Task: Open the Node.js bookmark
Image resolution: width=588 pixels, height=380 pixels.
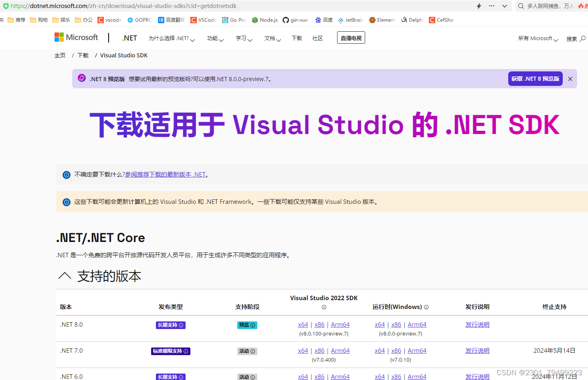Action: coord(265,20)
